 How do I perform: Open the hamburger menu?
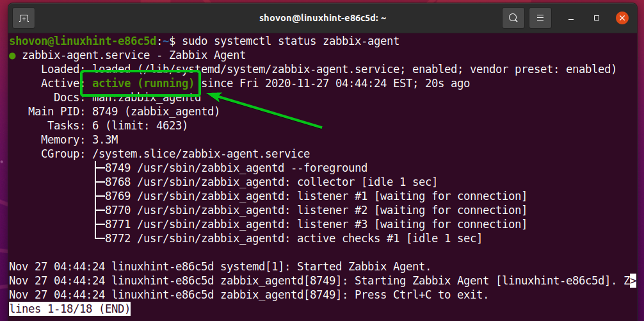tap(541, 18)
